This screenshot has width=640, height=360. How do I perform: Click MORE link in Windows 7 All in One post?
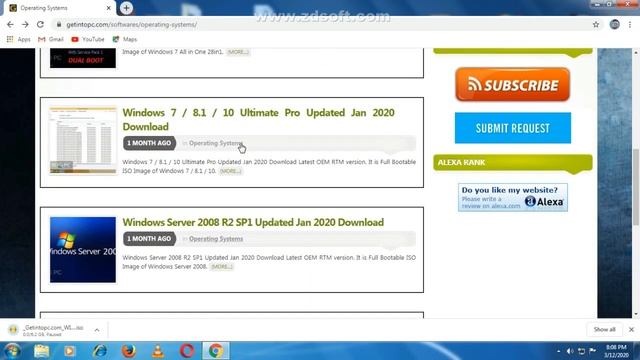(238, 52)
